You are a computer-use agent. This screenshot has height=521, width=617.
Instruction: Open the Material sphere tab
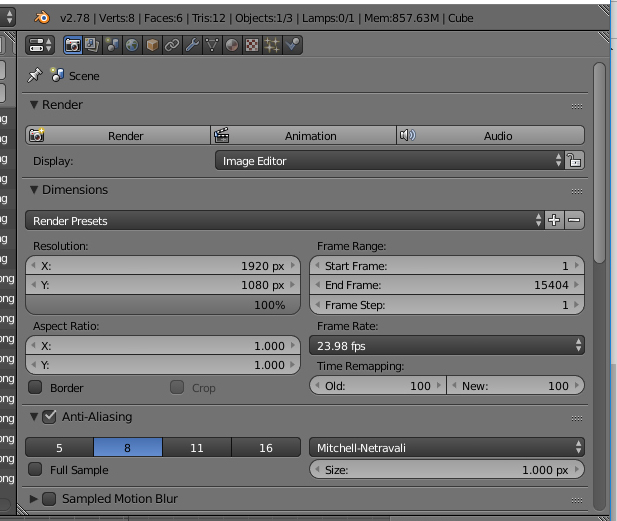pos(232,45)
